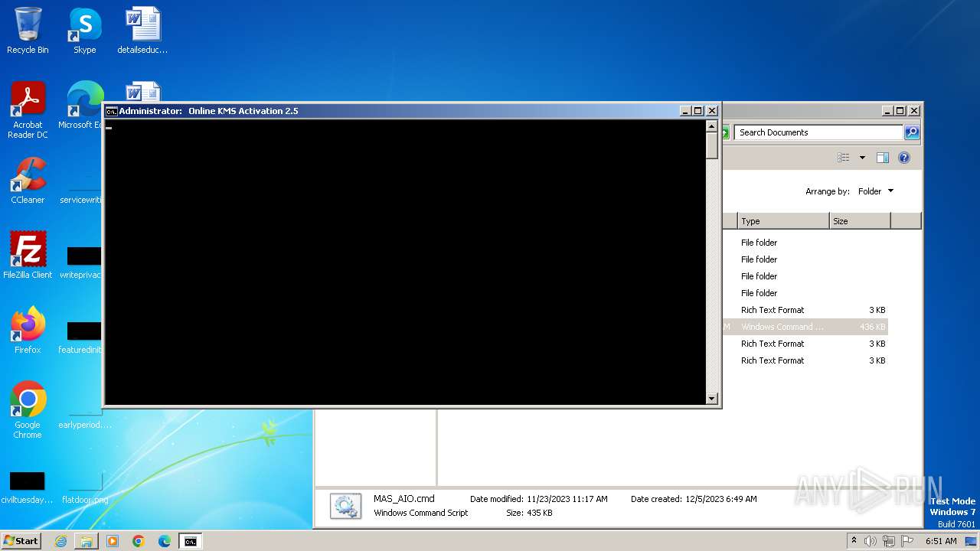This screenshot has height=551, width=980.
Task: Open Action Center flag tray icon
Action: pyautogui.click(x=906, y=541)
